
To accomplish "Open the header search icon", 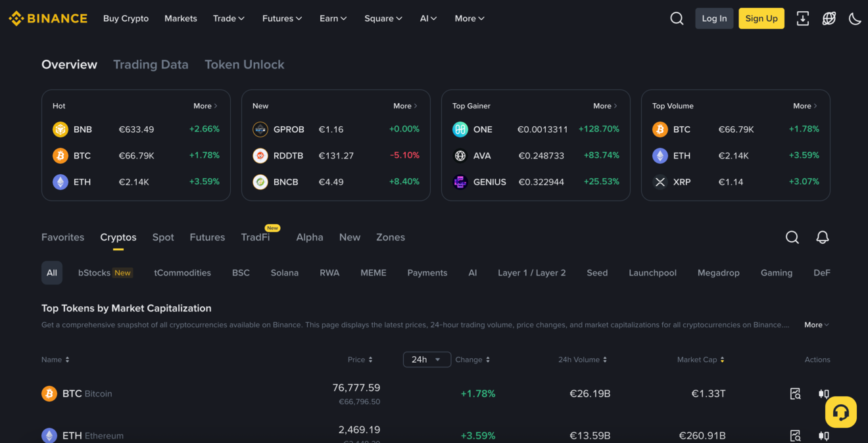I will click(x=677, y=18).
